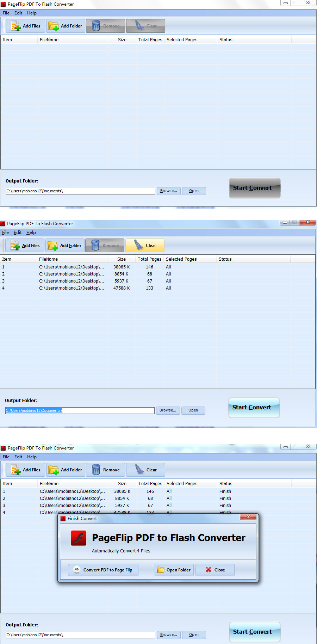Select the 8854 K row that has no status
Viewport: 317px width, 644px height.
157,274
